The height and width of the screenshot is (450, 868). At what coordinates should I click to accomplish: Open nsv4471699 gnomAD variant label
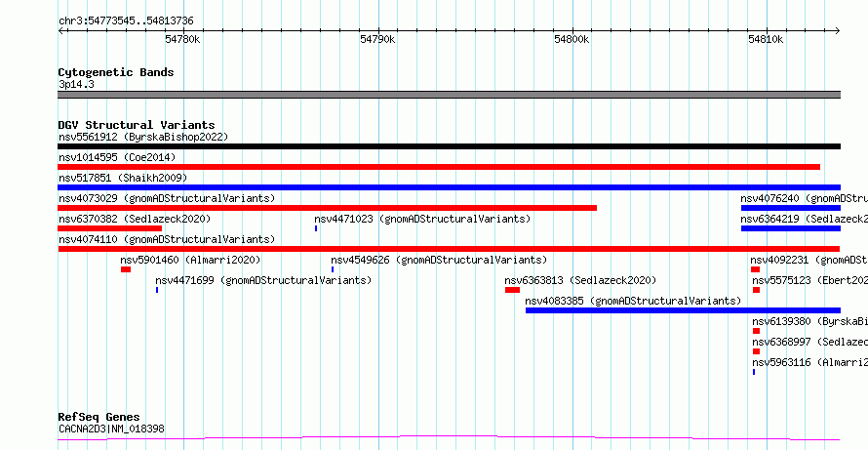coord(263,280)
